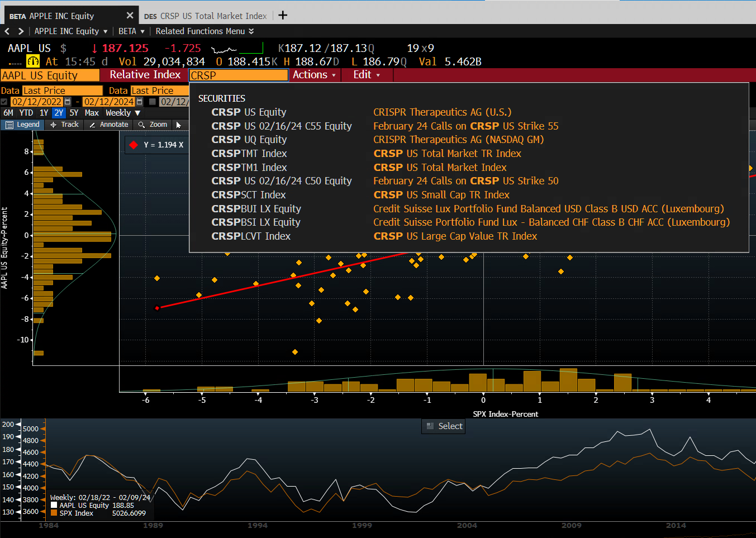Screen dimensions: 756x538
Task: Click the red regression line start point
Action: click(x=157, y=308)
